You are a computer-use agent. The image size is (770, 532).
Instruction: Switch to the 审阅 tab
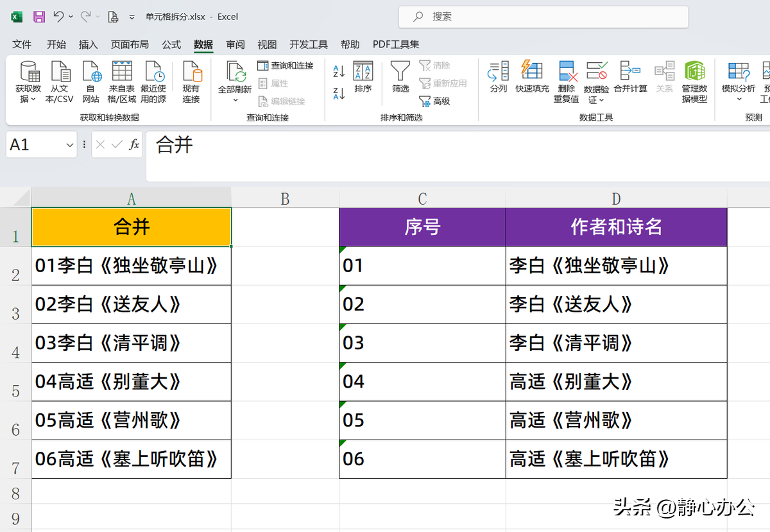coord(235,44)
